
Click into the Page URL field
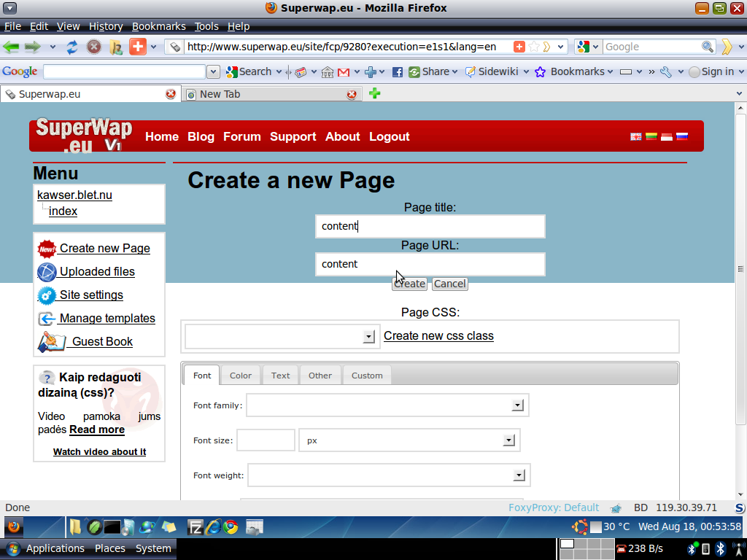click(x=430, y=264)
